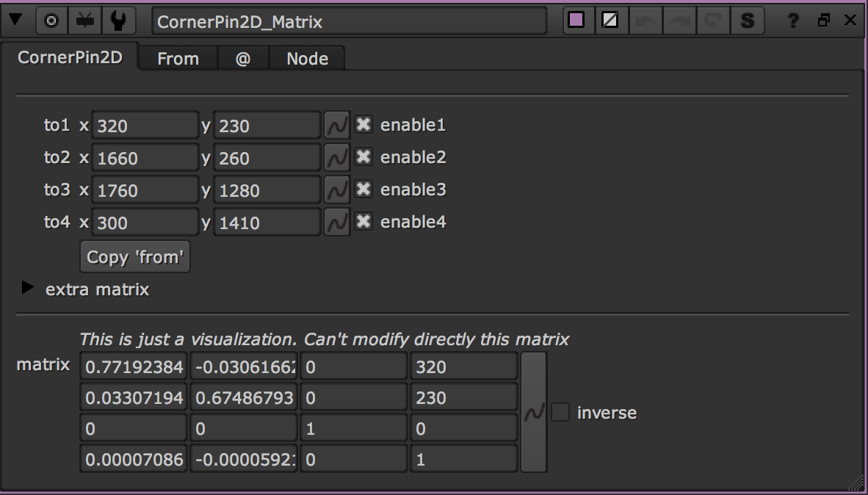Disable the enable4 checkbox

[364, 222]
